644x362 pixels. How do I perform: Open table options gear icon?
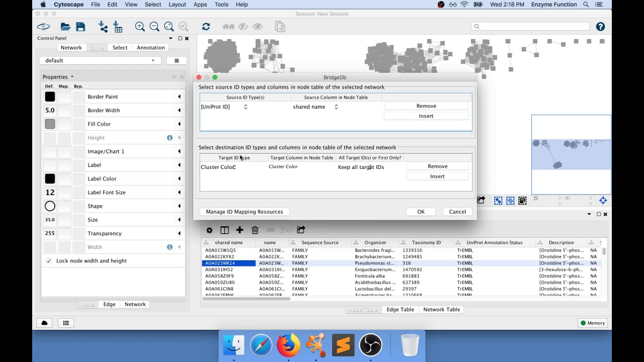(209, 230)
